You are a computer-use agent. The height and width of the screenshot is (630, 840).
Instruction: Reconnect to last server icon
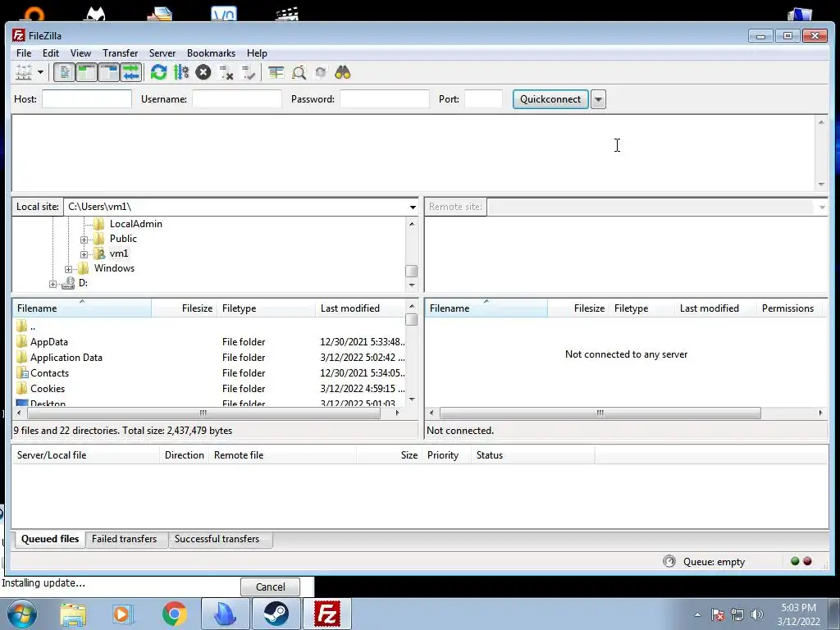(248, 72)
